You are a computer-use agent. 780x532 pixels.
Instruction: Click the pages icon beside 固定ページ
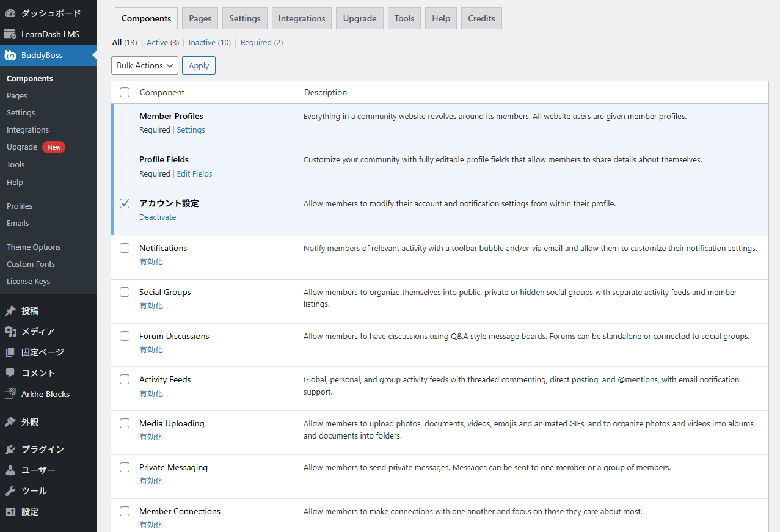point(10,352)
